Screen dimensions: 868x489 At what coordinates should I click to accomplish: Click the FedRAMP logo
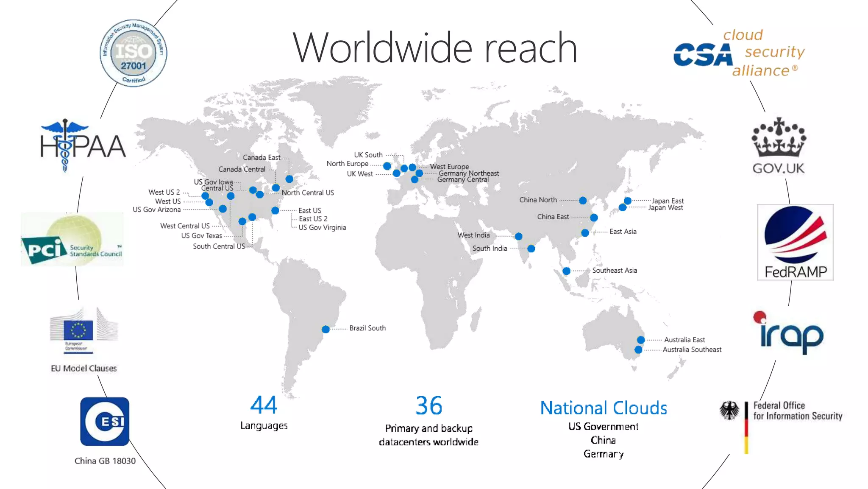[x=796, y=242]
